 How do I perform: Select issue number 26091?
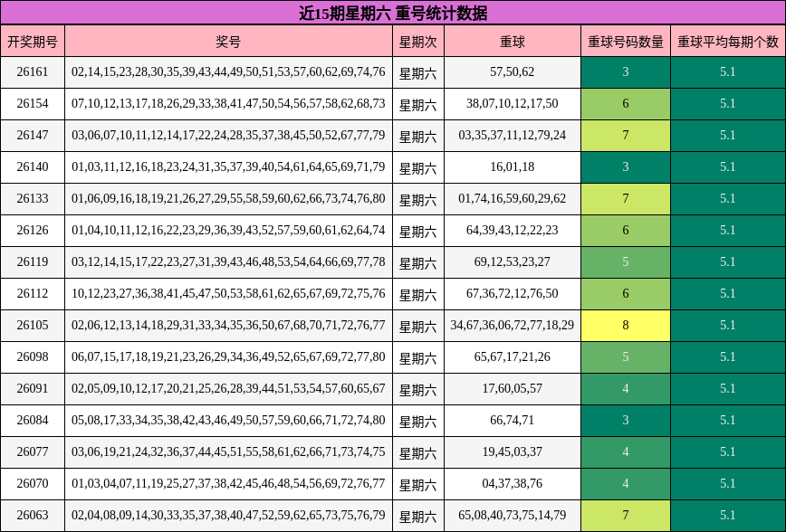coord(33,389)
